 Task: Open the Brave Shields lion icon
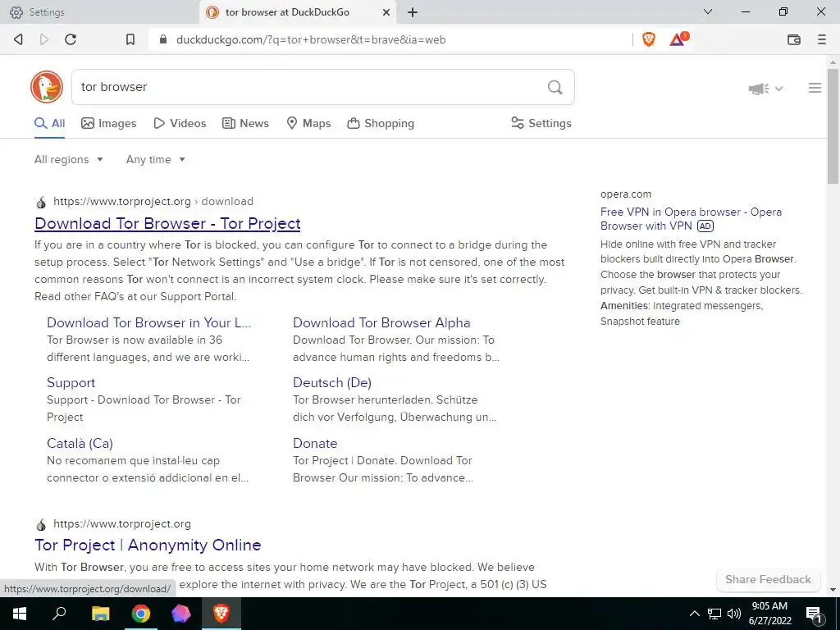649,39
